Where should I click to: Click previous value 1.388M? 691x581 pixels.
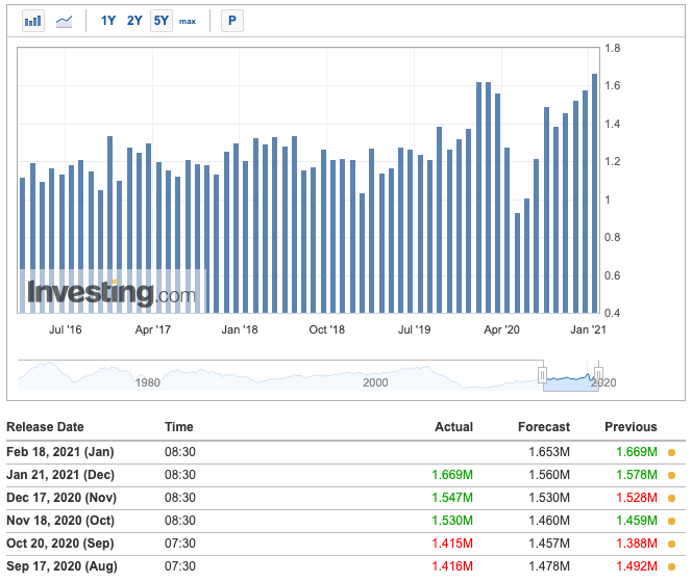tap(636, 544)
